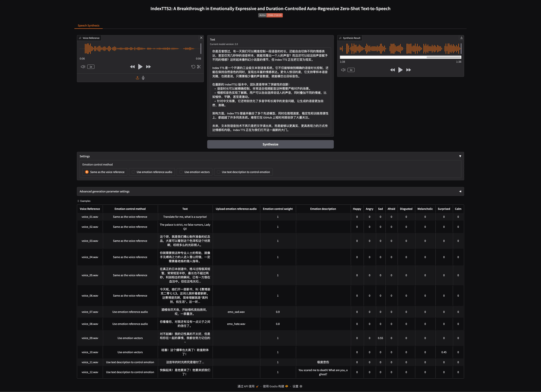This screenshot has height=392, width=541.
Task: Undo edits on Voice Reference audio
Action: [x=193, y=67]
